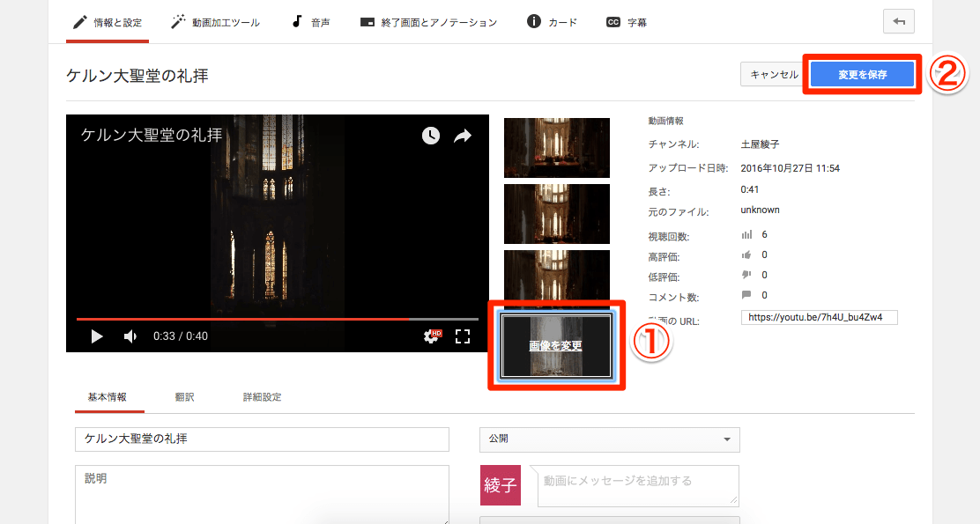Image resolution: width=980 pixels, height=524 pixels.
Task: Click the 0:33 / 0:40 time display
Action: coord(181,336)
